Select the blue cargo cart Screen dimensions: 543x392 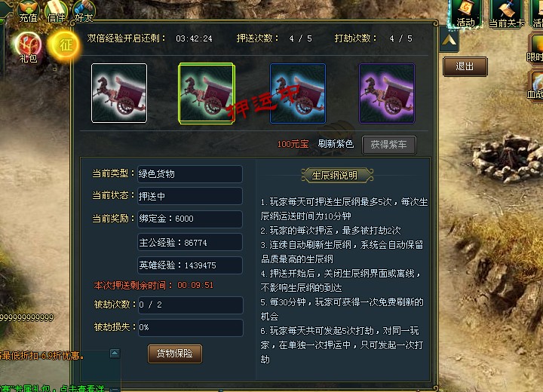pos(298,93)
